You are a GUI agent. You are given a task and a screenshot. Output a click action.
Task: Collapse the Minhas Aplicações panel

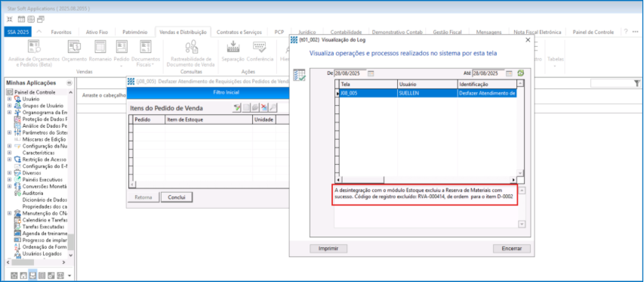tap(69, 82)
